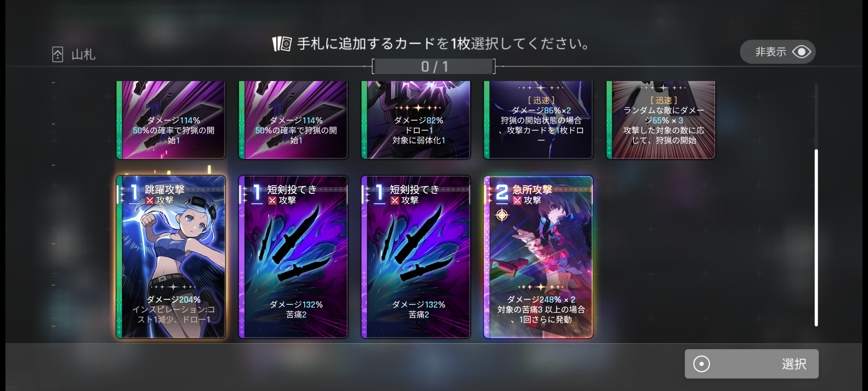868x391 pixels.
Task: Click the 山札 label text
Action: (x=83, y=54)
